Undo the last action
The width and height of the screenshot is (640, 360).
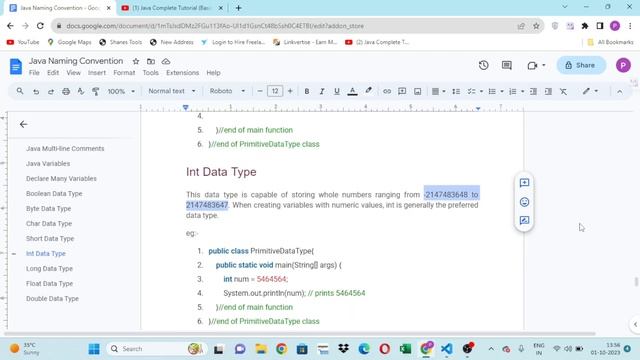pos(36,91)
